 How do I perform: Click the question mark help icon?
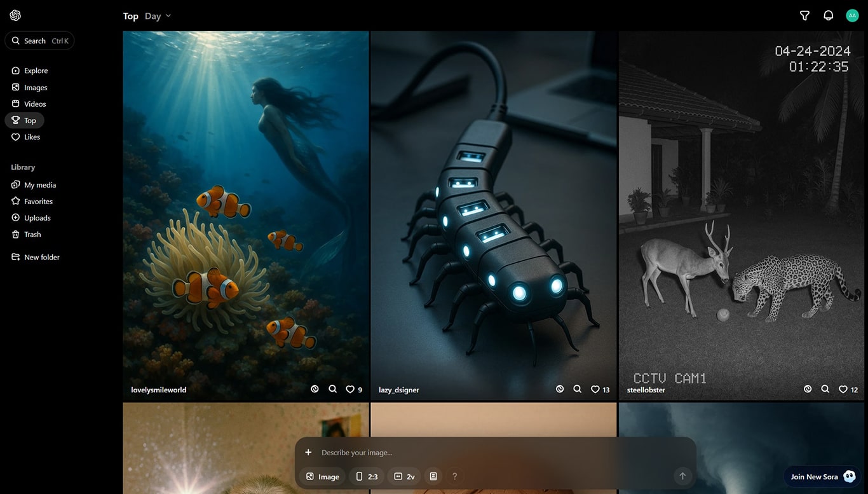coord(454,476)
